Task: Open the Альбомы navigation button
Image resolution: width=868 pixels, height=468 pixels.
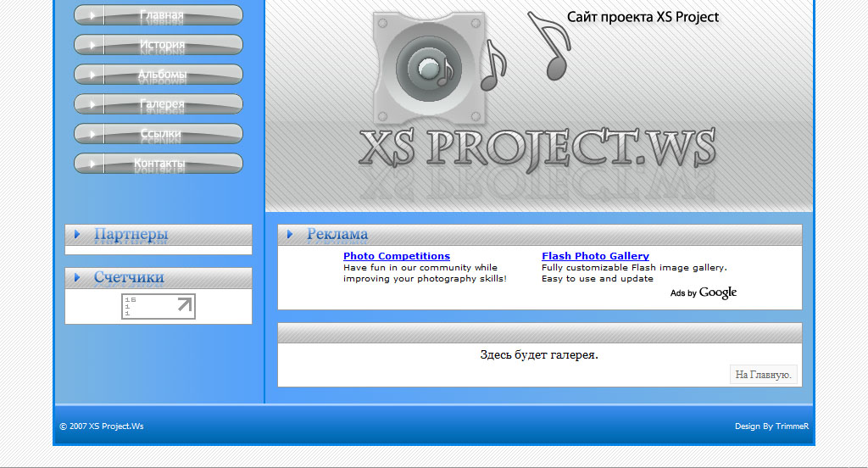Action: (159, 75)
